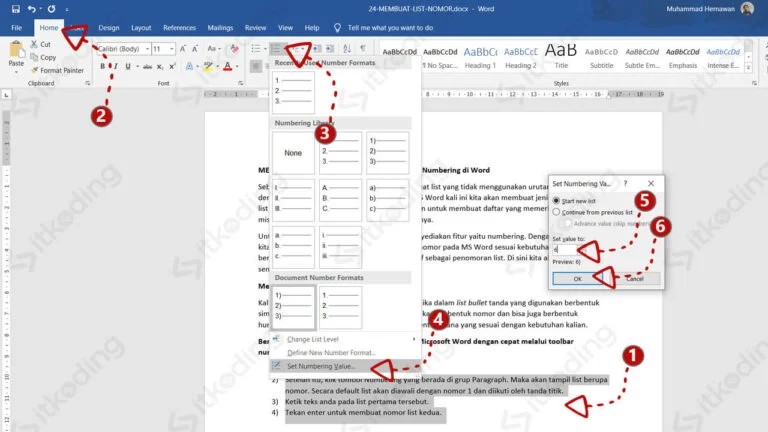Open the font size dropdown
768x432 pixels.
click(x=171, y=49)
